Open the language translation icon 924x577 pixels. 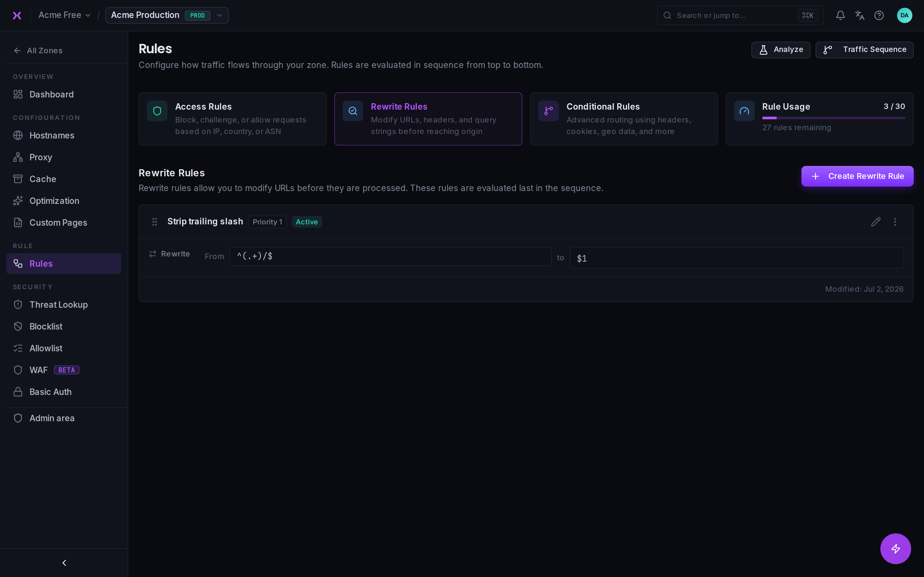[860, 15]
